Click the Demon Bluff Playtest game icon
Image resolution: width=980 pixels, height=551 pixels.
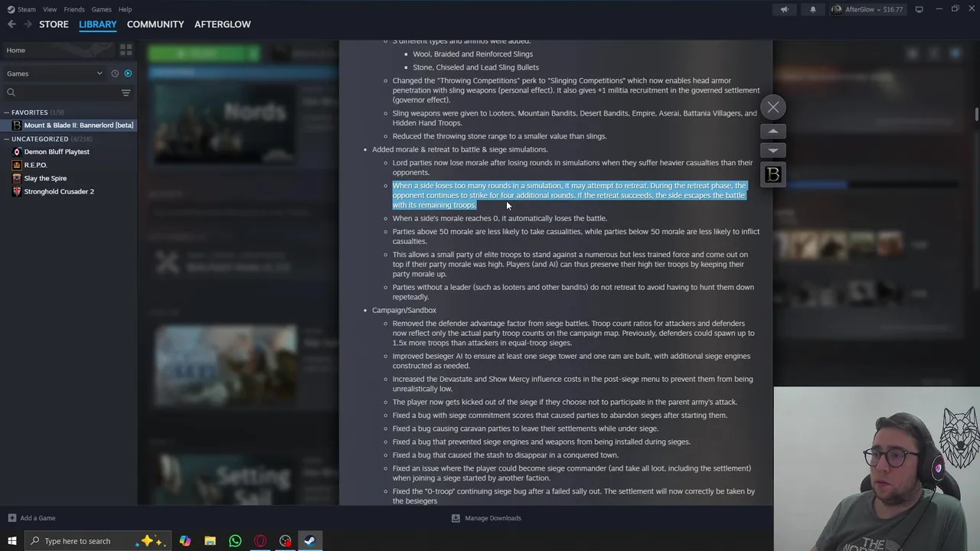(x=17, y=152)
